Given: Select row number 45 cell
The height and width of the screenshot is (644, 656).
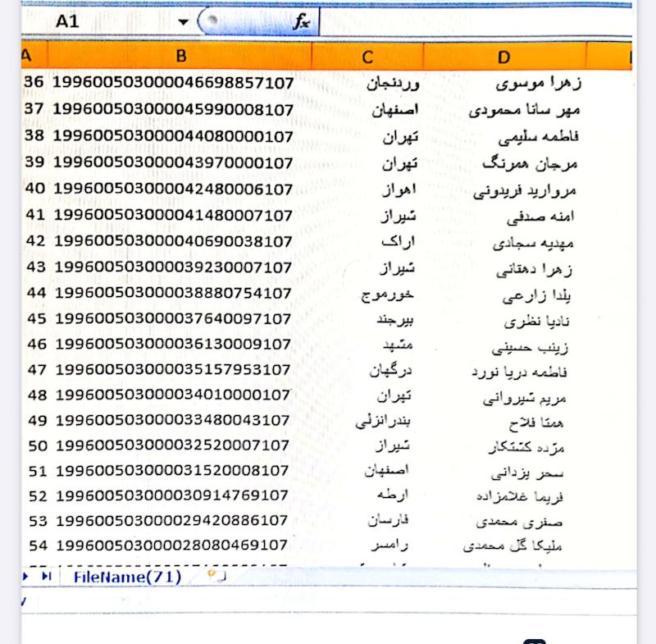Looking at the screenshot, I should click(x=37, y=319).
